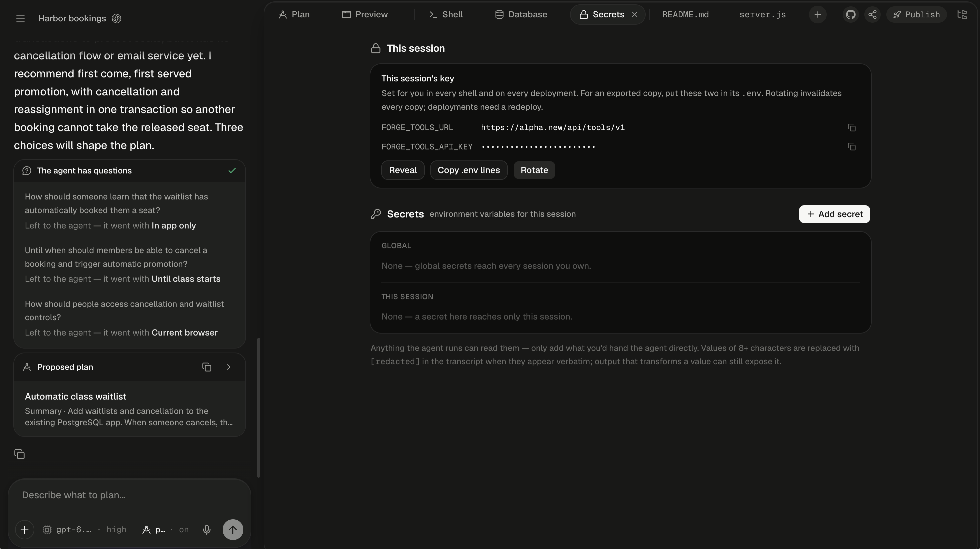The height and width of the screenshot is (549, 980).
Task: Copy the Proposed plan contents
Action: pyautogui.click(x=207, y=367)
